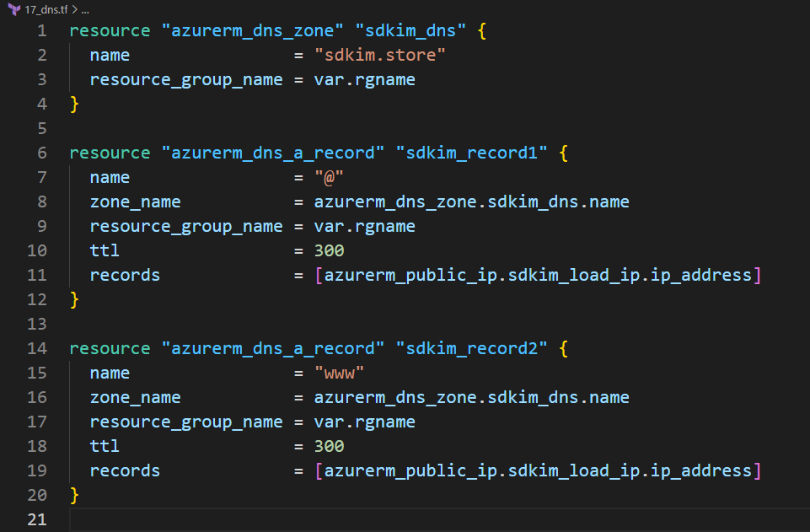This screenshot has height=532, width=810.
Task: Click the "sdkim_record1" resource name
Action: pos(471,153)
